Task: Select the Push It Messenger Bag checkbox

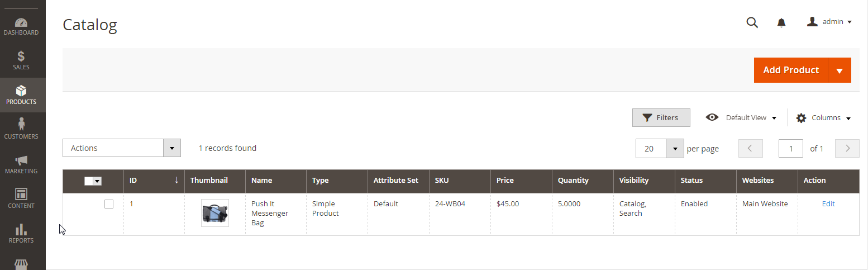Action: point(109,204)
